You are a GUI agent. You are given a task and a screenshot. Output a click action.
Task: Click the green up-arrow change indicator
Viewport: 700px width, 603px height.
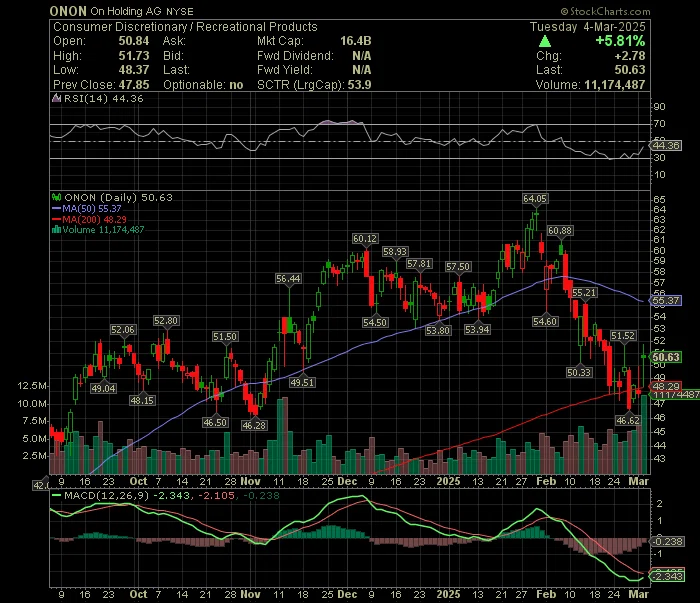(545, 42)
